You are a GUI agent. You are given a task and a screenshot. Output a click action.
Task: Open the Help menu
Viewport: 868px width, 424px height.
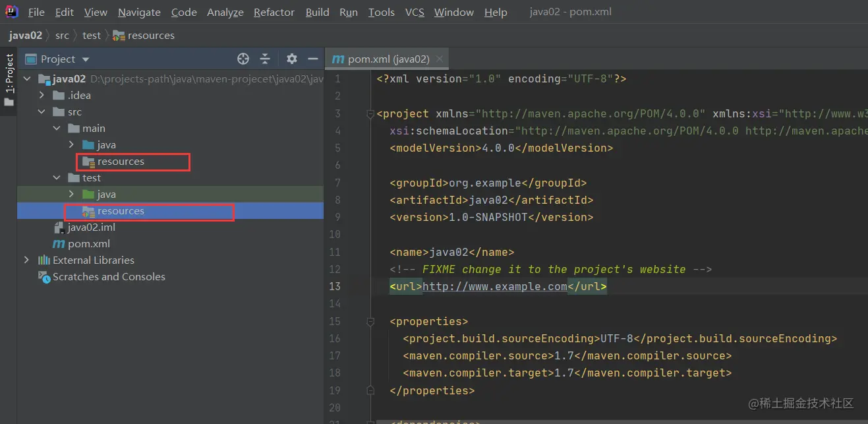(496, 12)
